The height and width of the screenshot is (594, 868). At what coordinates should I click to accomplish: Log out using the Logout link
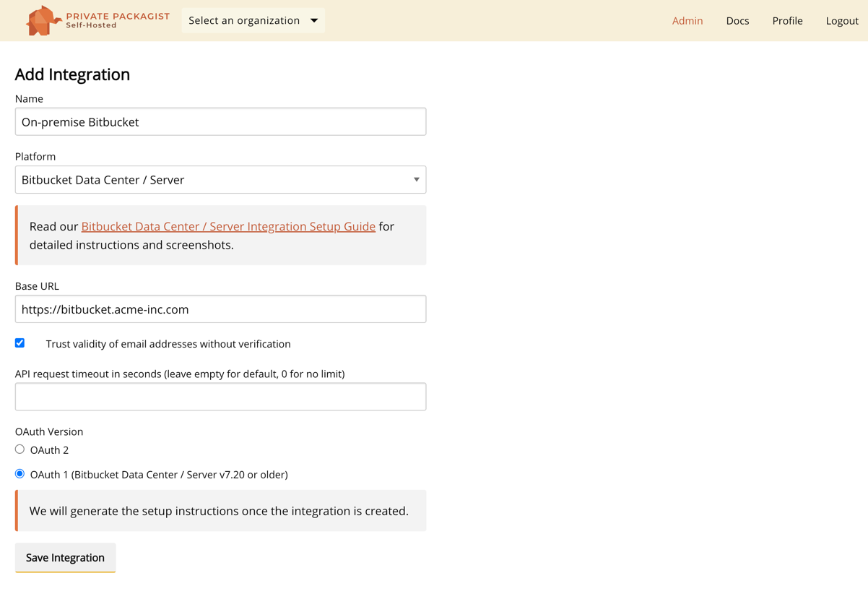[841, 21]
